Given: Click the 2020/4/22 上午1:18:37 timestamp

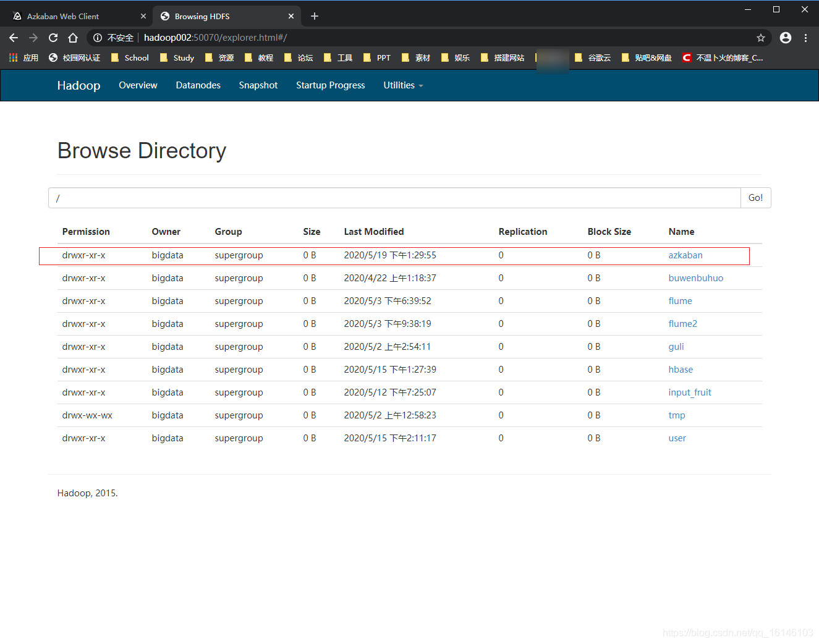Looking at the screenshot, I should click(x=390, y=278).
